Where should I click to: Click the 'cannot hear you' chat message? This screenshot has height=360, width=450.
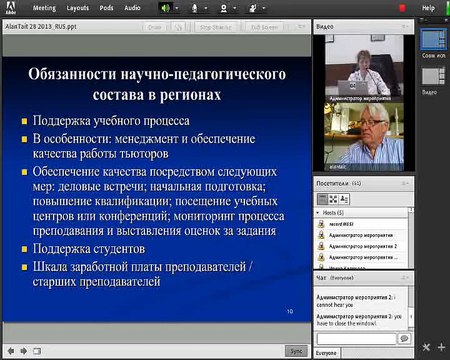356,301
